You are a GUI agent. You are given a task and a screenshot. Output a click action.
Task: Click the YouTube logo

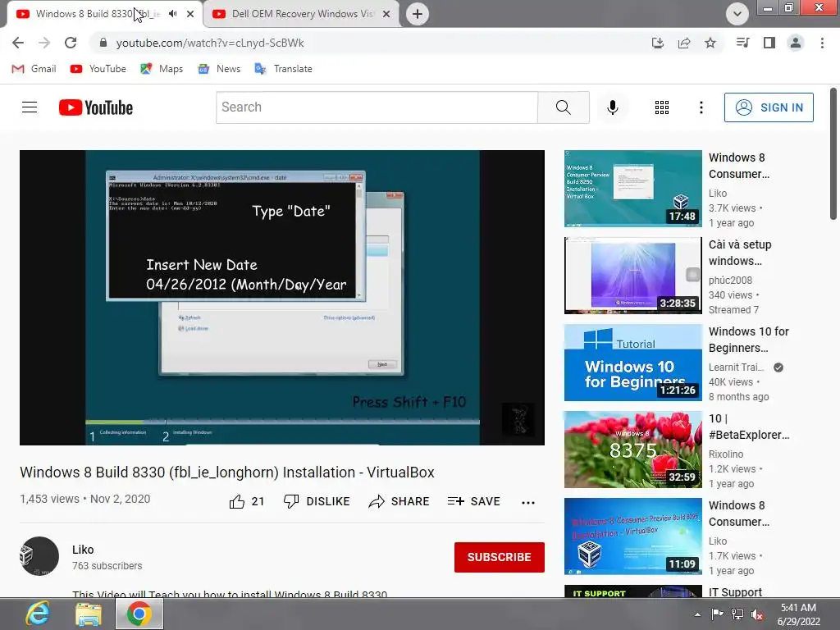[x=96, y=107]
